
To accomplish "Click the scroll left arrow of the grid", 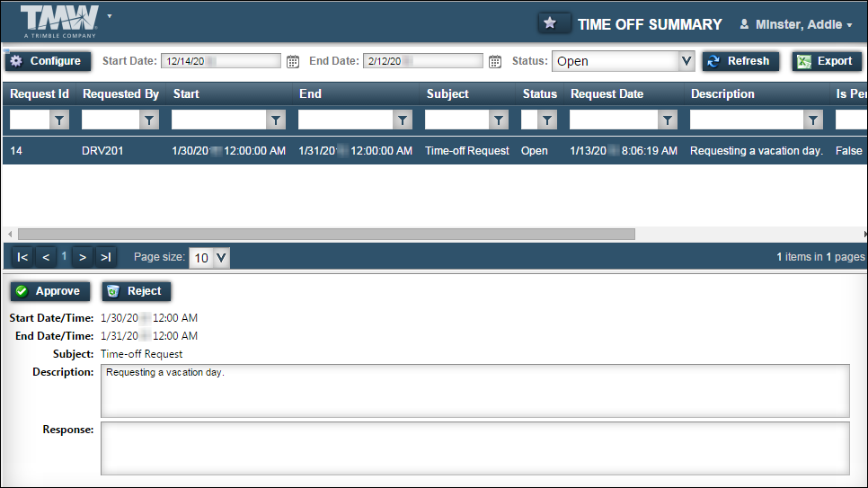I will tap(9, 235).
